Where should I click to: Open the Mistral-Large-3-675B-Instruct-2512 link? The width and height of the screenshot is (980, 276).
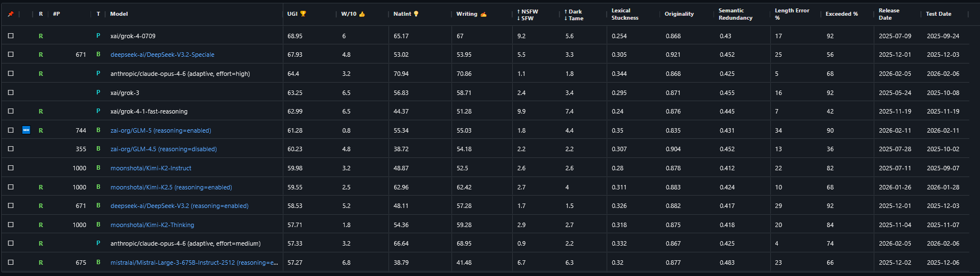[x=194, y=263]
